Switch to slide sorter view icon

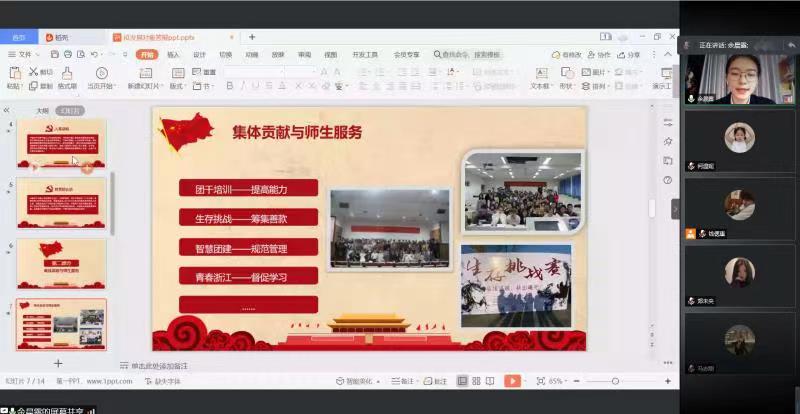coord(477,381)
